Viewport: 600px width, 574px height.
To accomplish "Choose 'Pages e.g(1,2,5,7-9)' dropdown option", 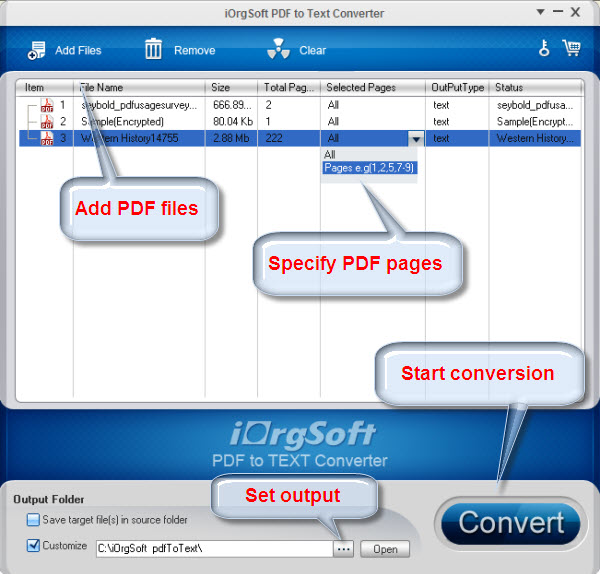I will [370, 168].
